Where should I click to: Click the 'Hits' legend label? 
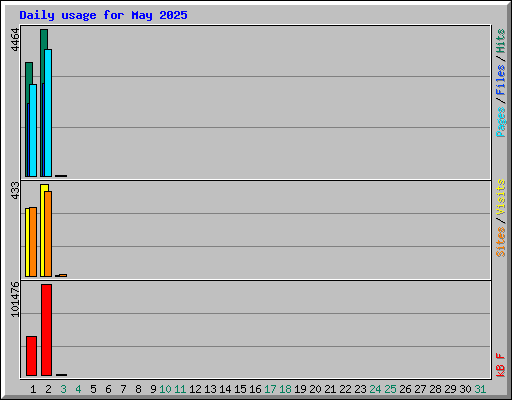coord(500,41)
